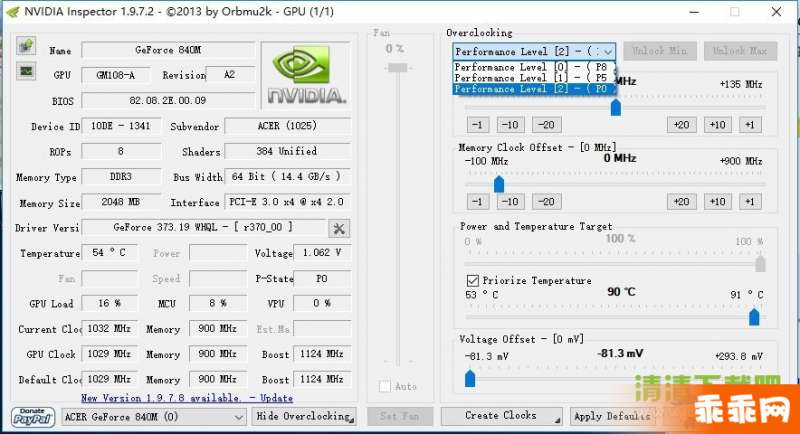Click the MCU value 8 %
The width and height of the screenshot is (800, 434).
point(218,303)
